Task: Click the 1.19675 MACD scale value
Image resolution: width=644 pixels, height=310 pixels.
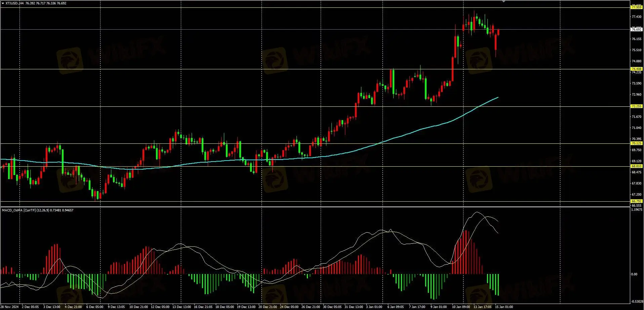Action: coord(637,210)
